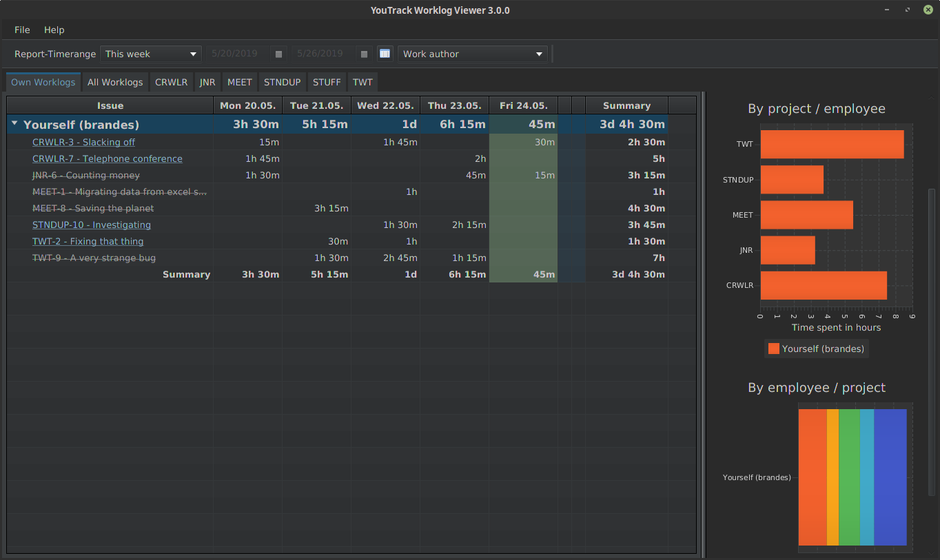The height and width of the screenshot is (560, 940).
Task: Collapse the 'Yourself (brandes)' group row
Action: coord(14,124)
